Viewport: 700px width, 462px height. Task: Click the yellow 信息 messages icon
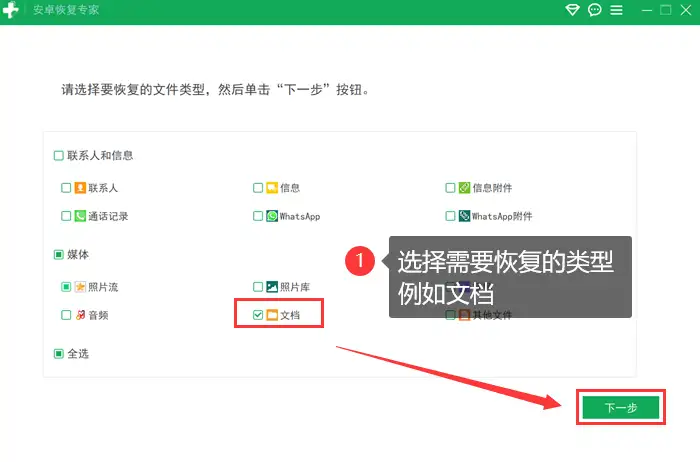click(x=272, y=188)
